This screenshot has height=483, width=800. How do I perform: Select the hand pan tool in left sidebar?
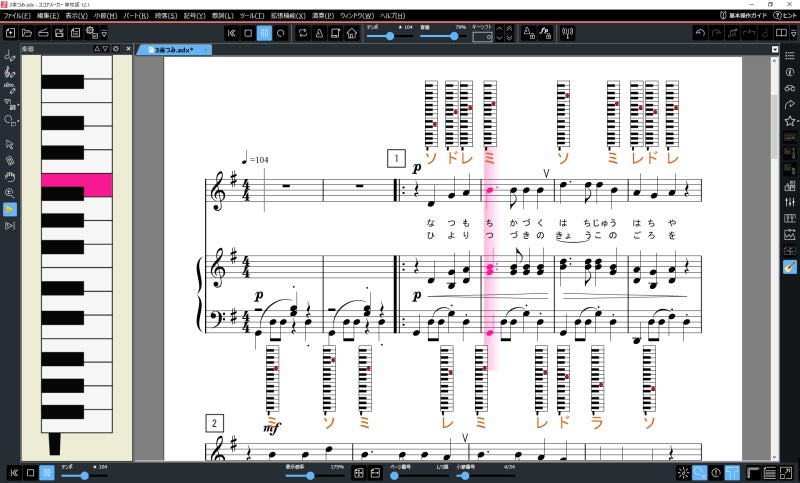(10, 176)
